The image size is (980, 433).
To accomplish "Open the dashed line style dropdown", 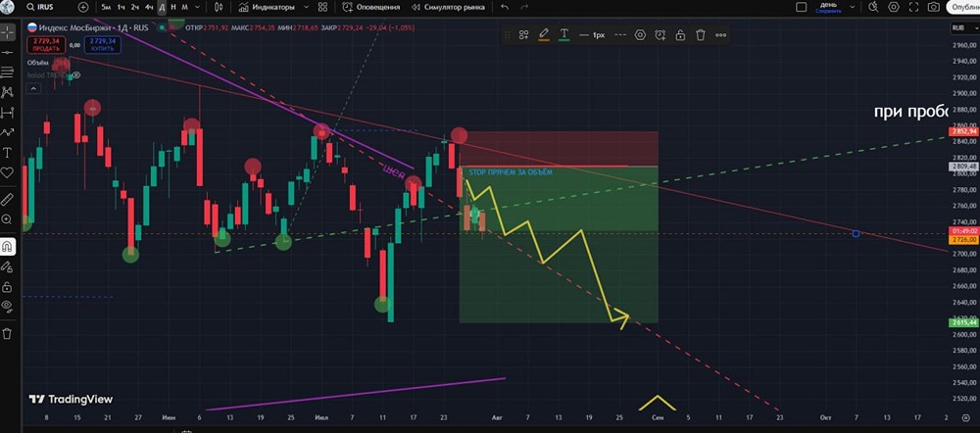I will click(x=620, y=35).
